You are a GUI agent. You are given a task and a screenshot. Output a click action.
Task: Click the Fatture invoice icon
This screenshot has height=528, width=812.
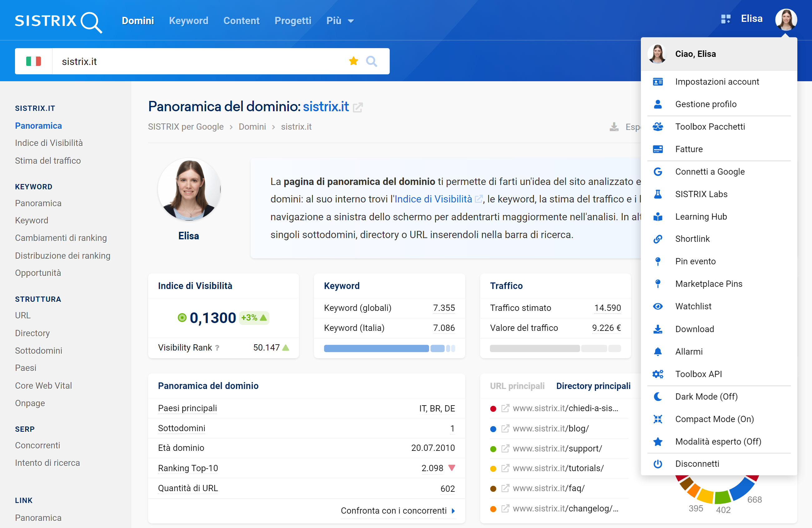657,149
